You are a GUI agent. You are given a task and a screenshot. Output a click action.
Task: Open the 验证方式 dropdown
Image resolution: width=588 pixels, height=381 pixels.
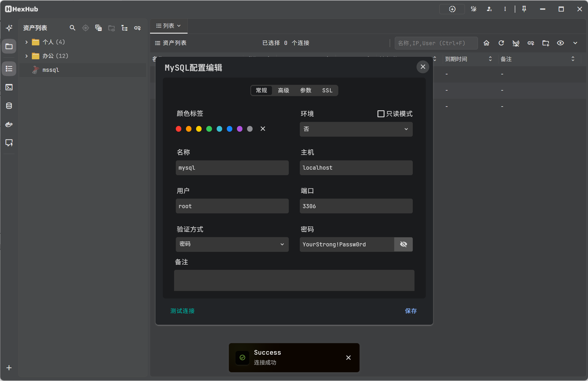[x=232, y=244]
